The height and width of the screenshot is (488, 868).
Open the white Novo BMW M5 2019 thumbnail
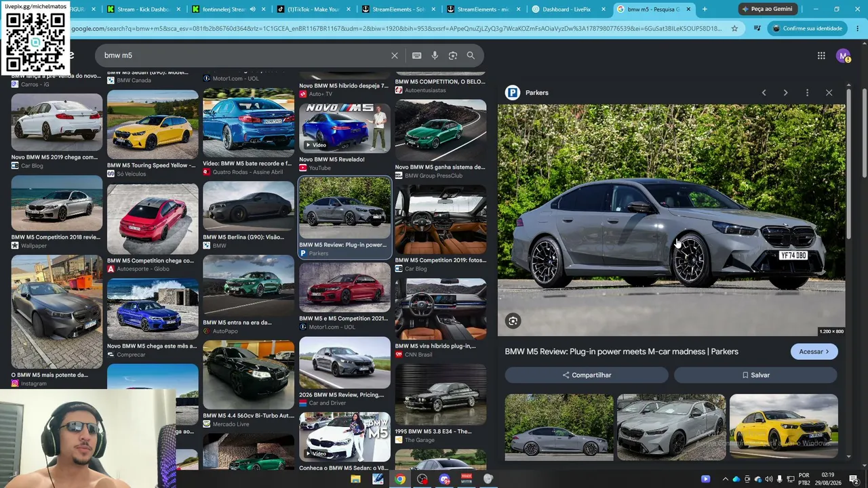57,123
